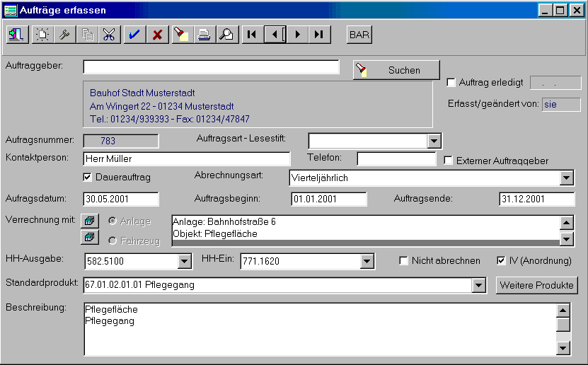The height and width of the screenshot is (365, 588).
Task: Enable the Auftrag erledigt checkbox
Action: point(451,83)
